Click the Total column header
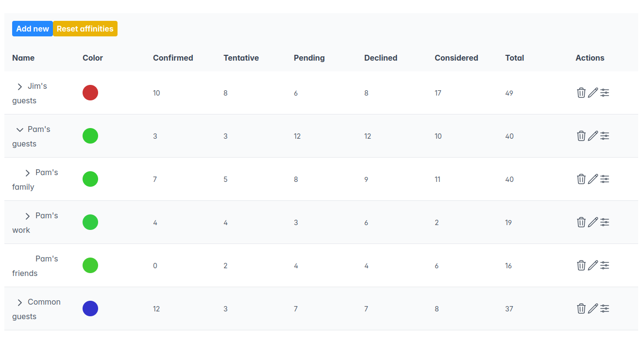The image size is (644, 341). pos(514,58)
